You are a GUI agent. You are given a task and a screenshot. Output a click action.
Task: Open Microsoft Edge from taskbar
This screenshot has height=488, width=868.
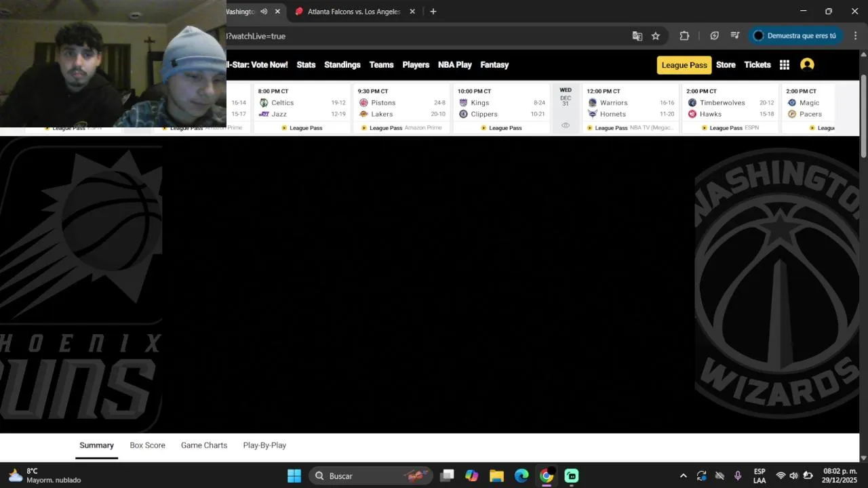pos(521,476)
